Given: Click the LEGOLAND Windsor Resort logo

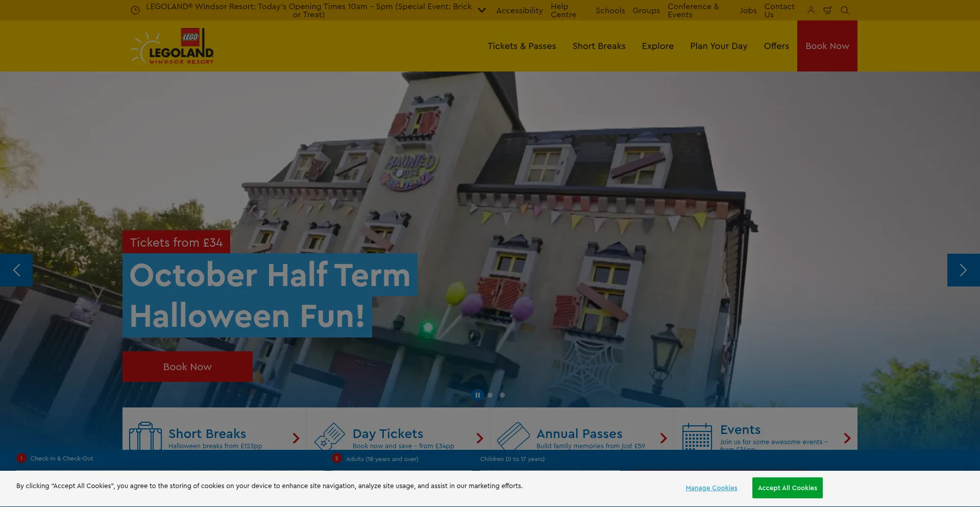Looking at the screenshot, I should [x=173, y=46].
